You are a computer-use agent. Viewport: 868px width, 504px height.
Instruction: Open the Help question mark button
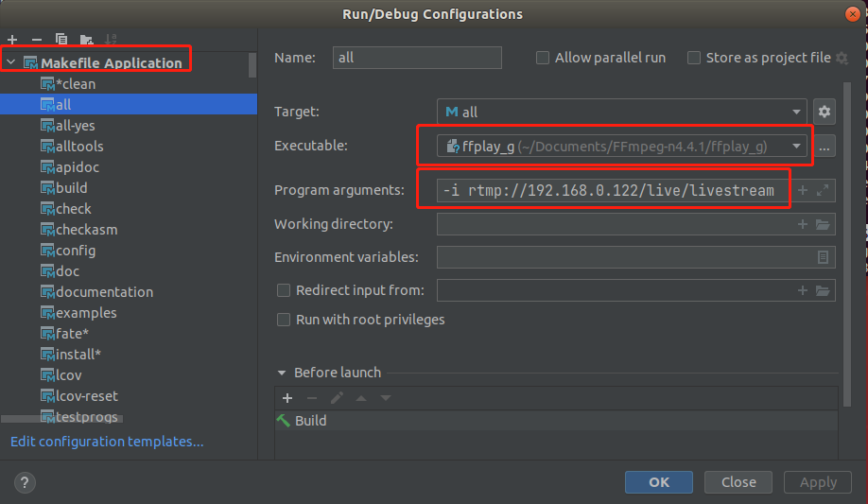tap(26, 481)
